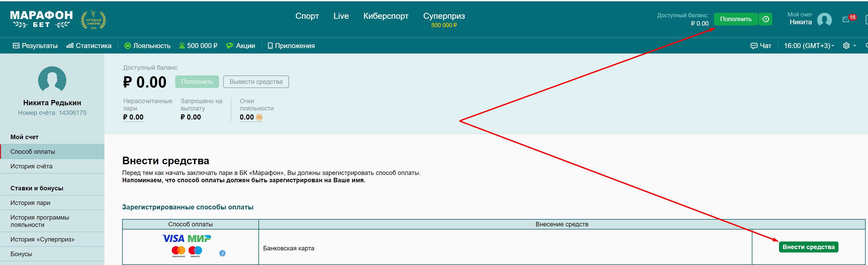
Task: Click Нерассчитанные пари ₽ 0.00 value
Action: point(133,117)
